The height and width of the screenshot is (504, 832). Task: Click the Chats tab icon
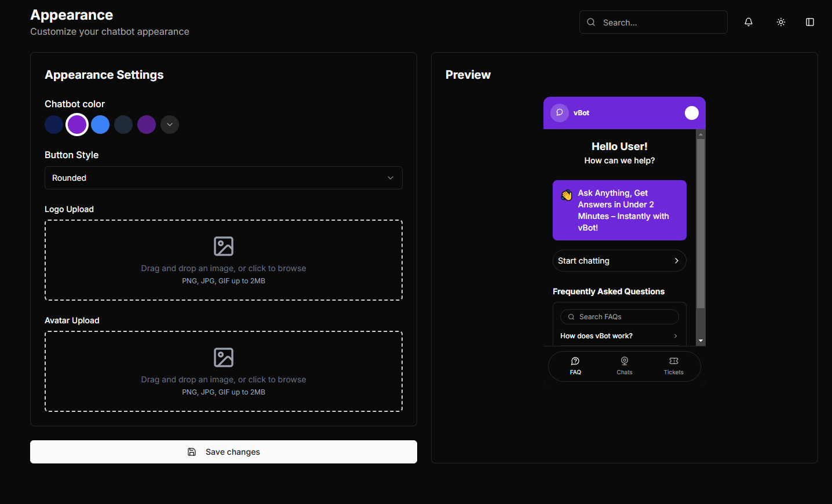coord(625,361)
